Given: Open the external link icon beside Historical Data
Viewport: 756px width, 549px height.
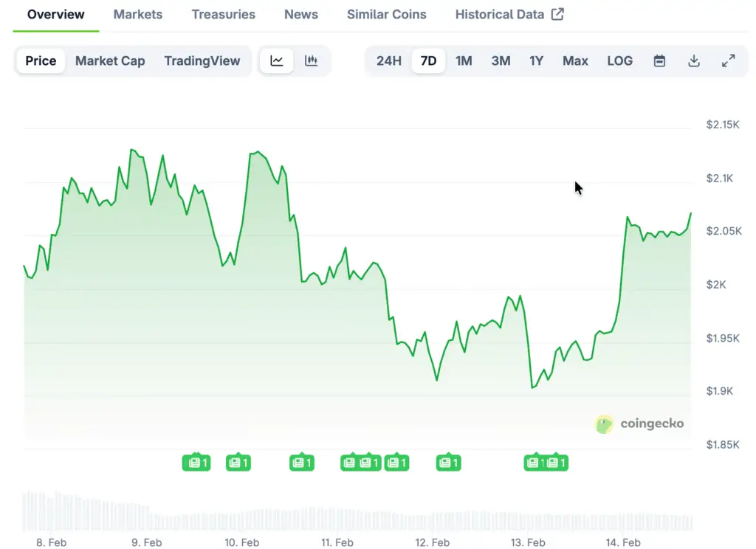Looking at the screenshot, I should 557,14.
